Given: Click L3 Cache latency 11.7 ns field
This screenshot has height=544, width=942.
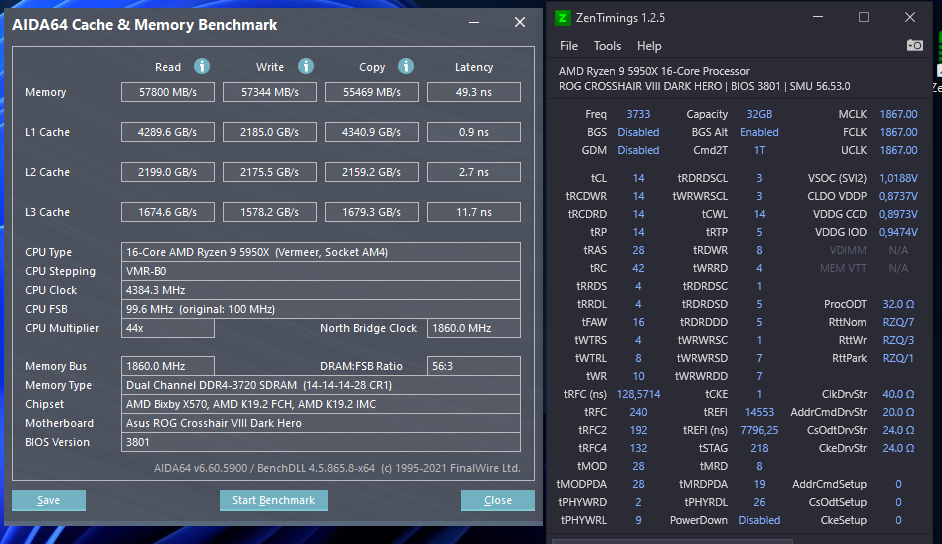Looking at the screenshot, I should tap(473, 212).
